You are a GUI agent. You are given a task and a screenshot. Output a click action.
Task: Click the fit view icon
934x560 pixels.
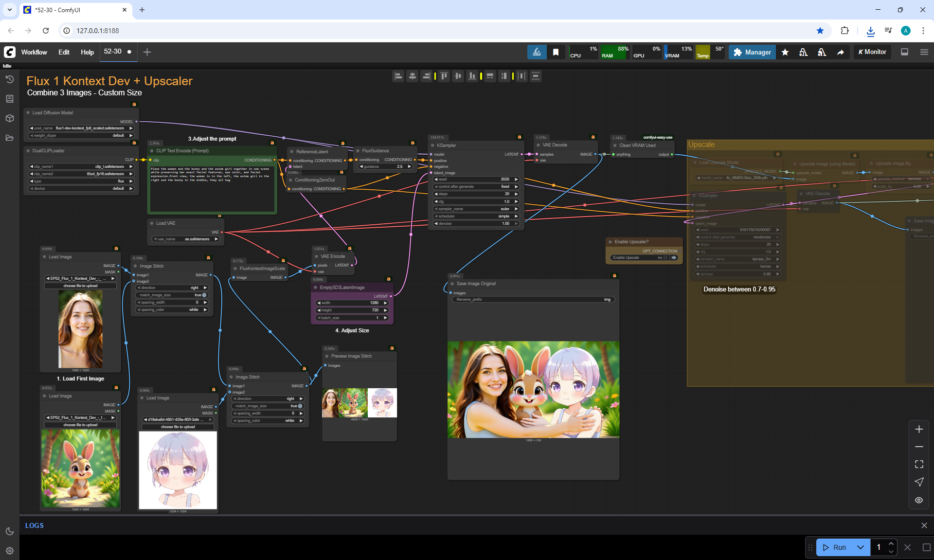click(919, 464)
